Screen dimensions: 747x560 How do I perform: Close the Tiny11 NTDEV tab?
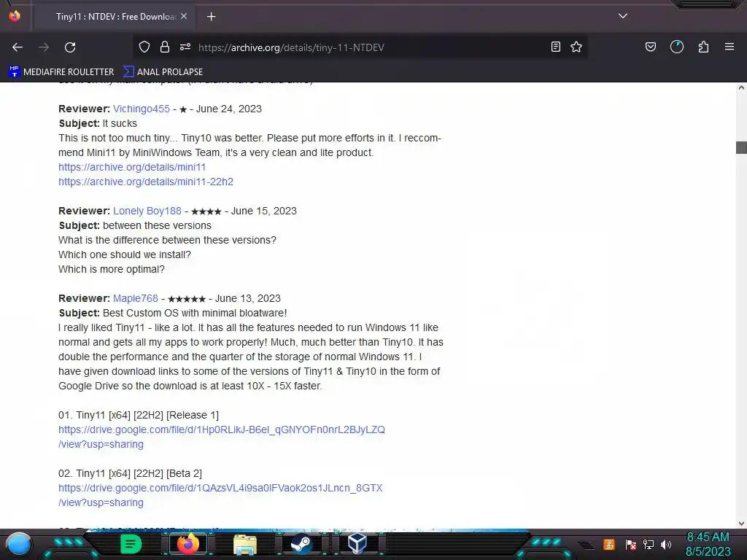pyautogui.click(x=184, y=16)
